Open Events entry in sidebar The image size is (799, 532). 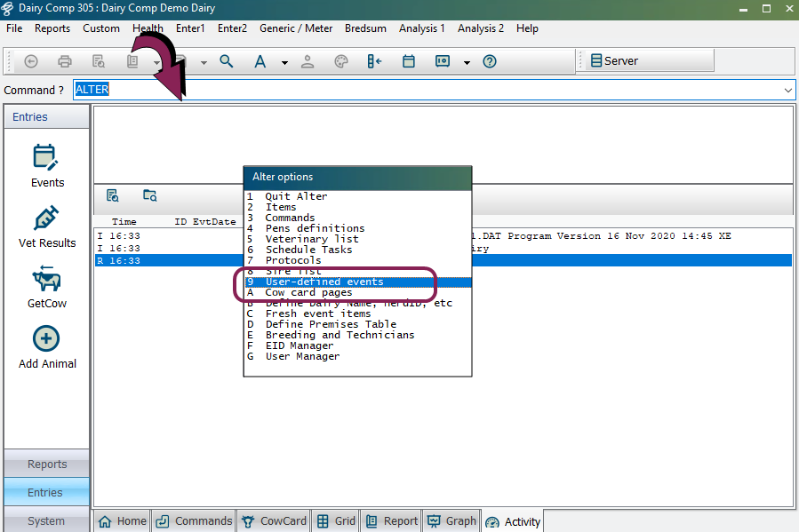[47, 166]
